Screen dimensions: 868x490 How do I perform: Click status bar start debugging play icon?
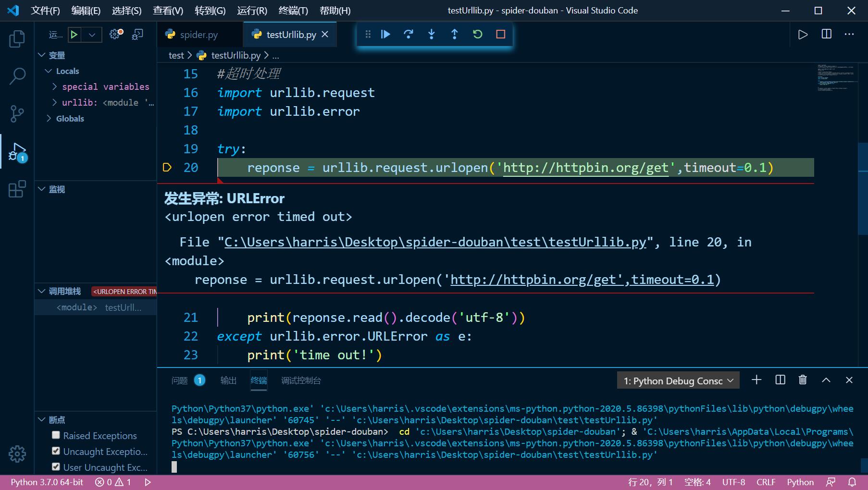click(148, 482)
